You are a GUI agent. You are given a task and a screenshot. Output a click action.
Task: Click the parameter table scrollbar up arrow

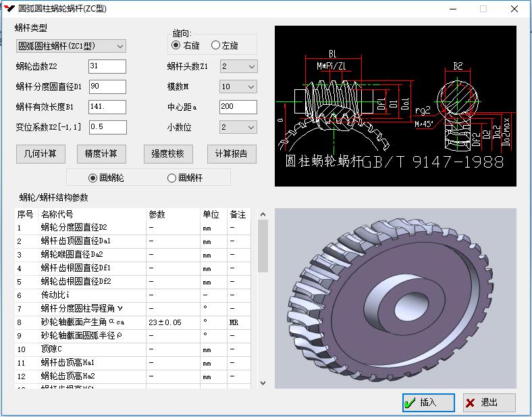point(263,215)
